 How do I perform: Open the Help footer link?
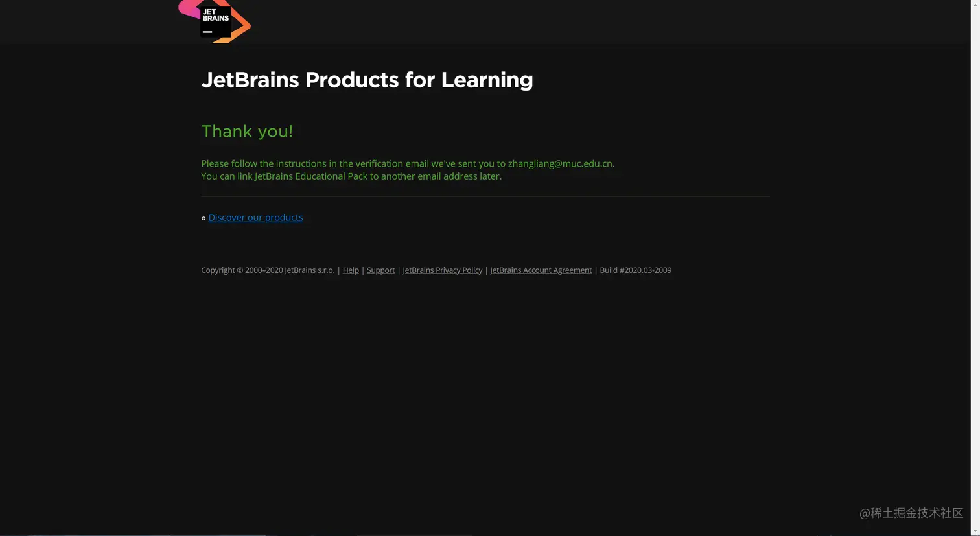tap(351, 270)
